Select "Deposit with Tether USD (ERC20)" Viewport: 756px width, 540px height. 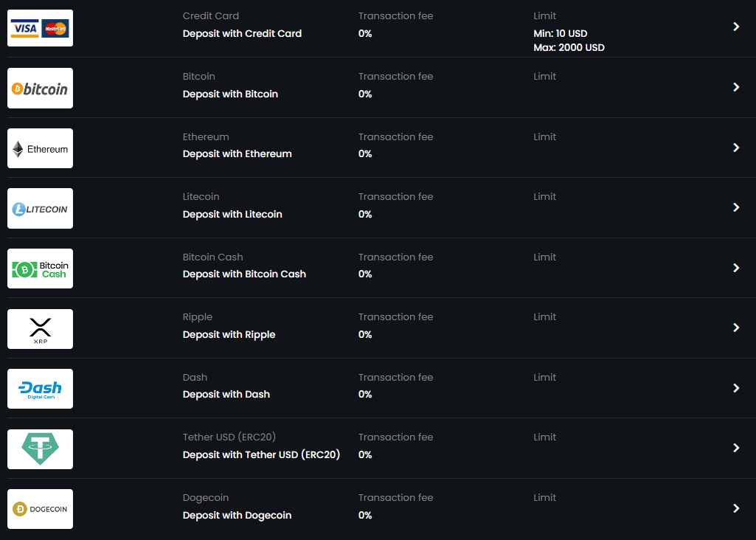coord(261,454)
